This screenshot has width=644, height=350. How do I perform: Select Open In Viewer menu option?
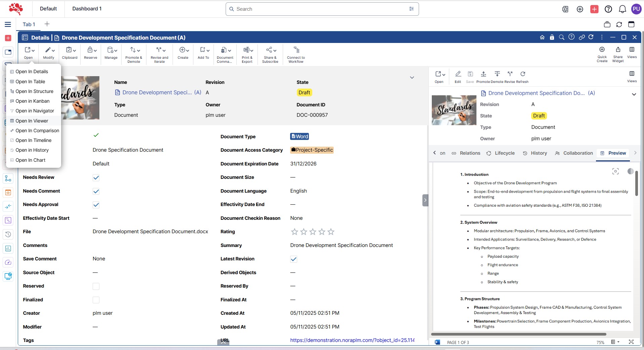(32, 121)
